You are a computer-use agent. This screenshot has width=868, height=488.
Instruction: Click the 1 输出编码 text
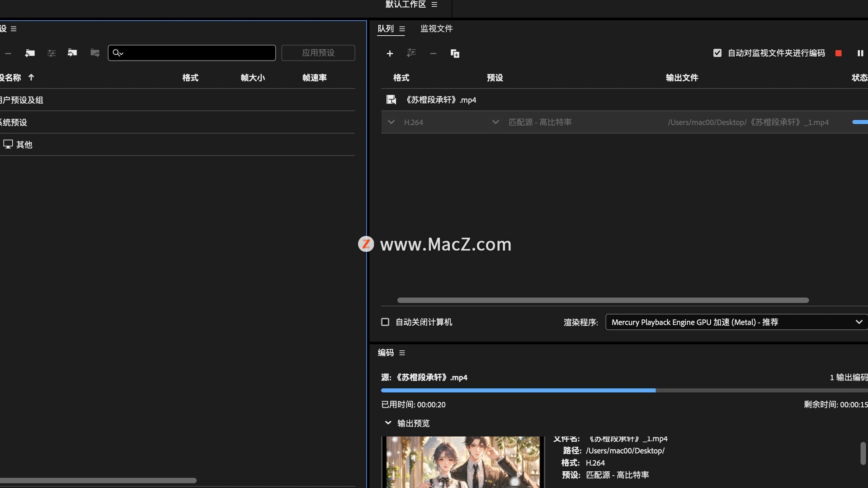(849, 377)
